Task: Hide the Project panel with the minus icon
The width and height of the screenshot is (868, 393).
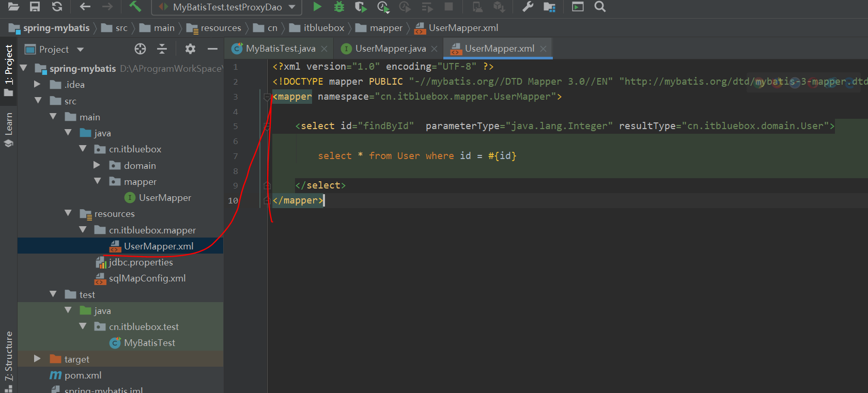Action: (212, 49)
